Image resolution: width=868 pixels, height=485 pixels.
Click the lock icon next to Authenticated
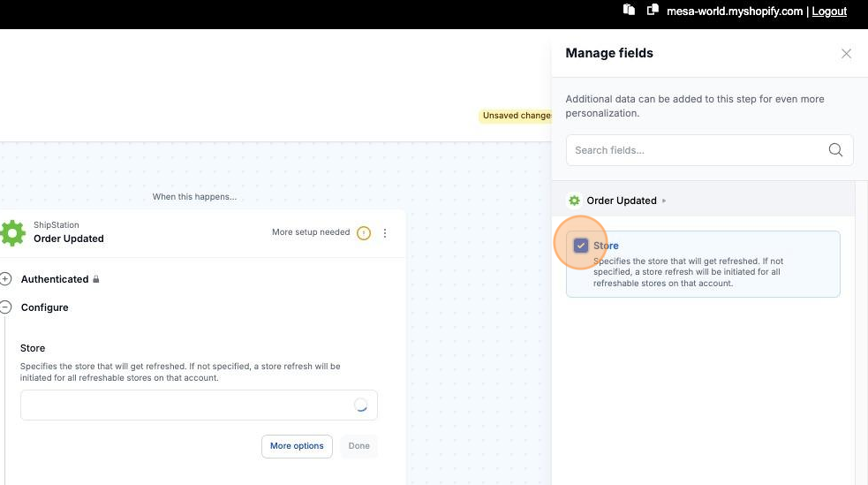point(96,279)
